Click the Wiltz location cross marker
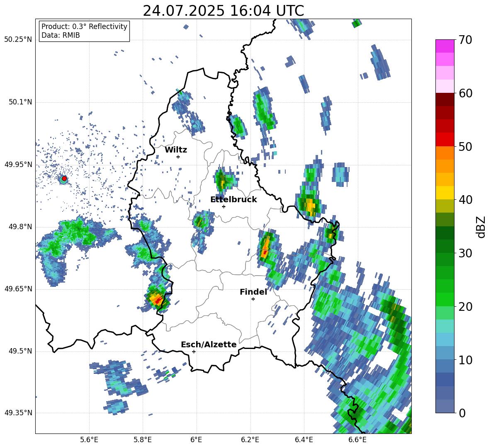The width and height of the screenshot is (491, 448). click(x=178, y=157)
